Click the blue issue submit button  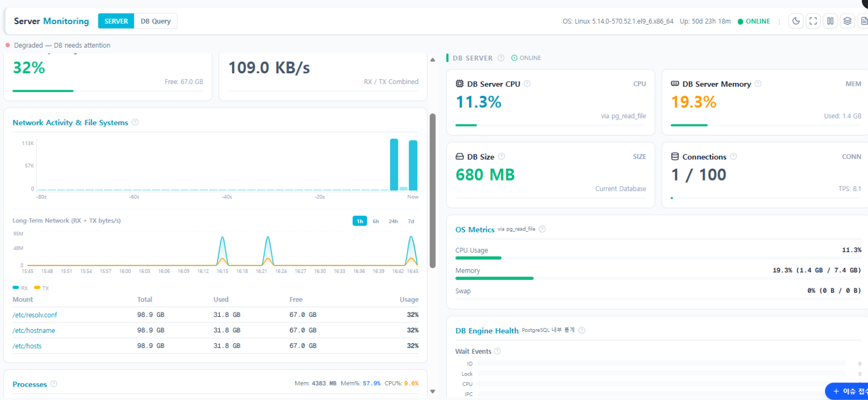tap(847, 391)
